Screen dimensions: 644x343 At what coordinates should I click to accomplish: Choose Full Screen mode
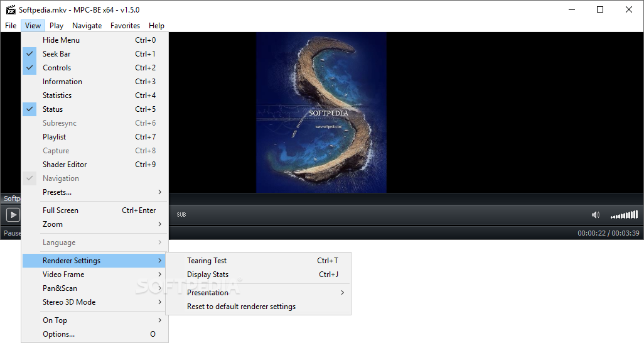pyautogui.click(x=95, y=210)
